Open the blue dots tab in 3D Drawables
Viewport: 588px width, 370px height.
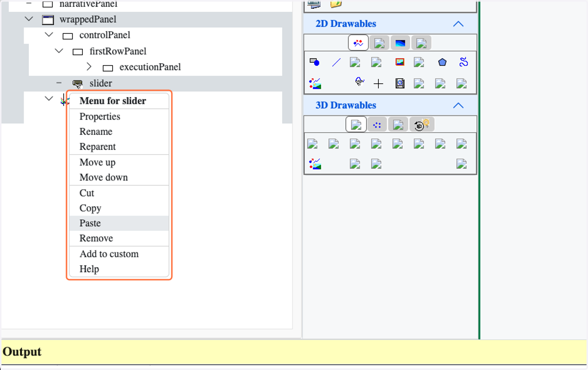point(377,125)
